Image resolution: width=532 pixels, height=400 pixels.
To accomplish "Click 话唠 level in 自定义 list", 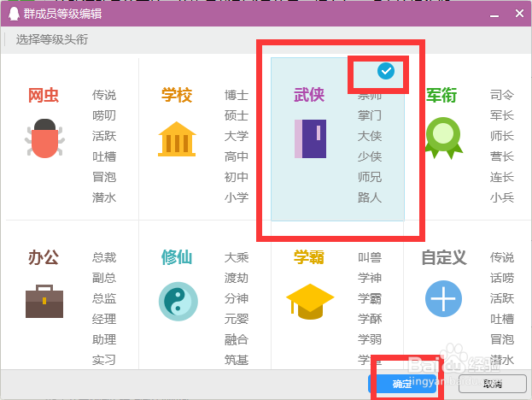I will click(502, 278).
